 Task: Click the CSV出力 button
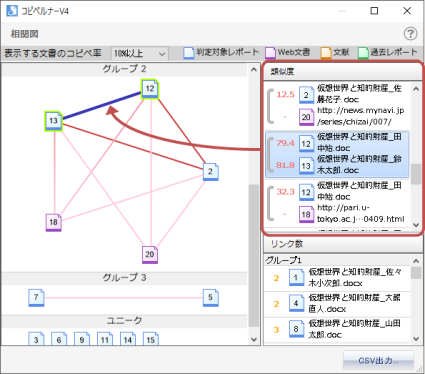(x=378, y=360)
